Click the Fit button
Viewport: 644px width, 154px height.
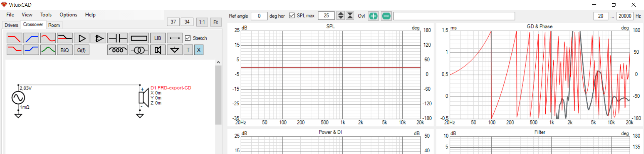click(x=216, y=22)
